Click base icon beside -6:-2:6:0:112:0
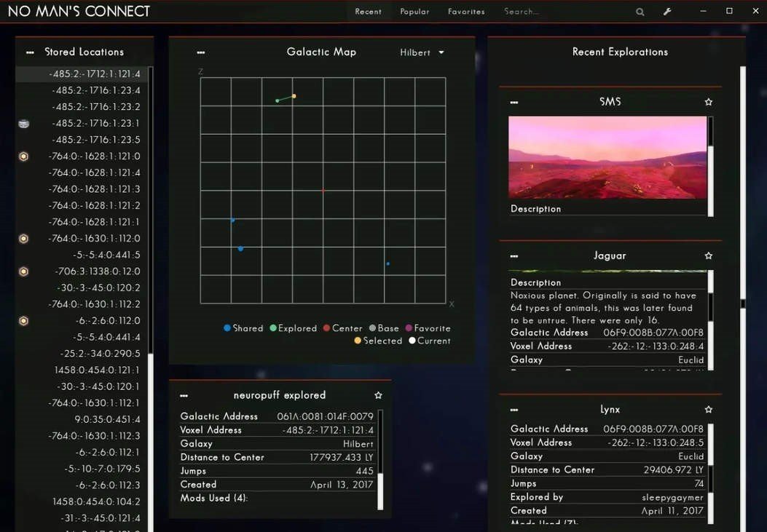This screenshot has height=532, width=767. coord(23,320)
